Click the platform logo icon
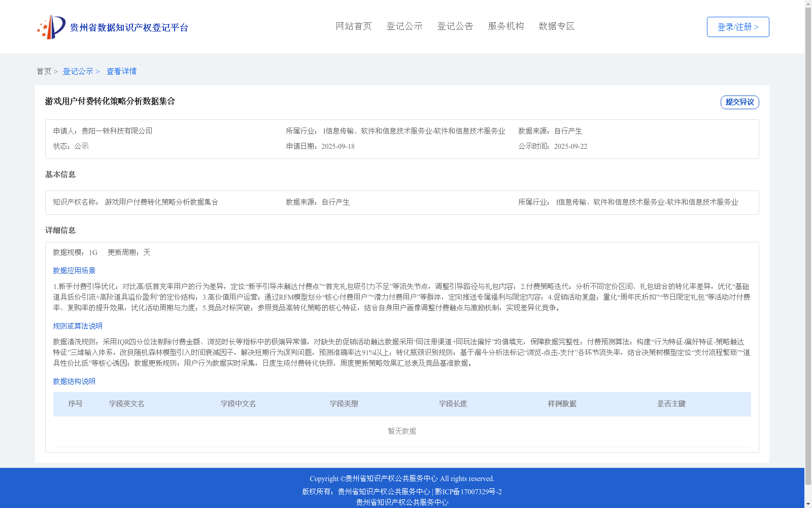The width and height of the screenshot is (812, 508). pyautogui.click(x=51, y=27)
